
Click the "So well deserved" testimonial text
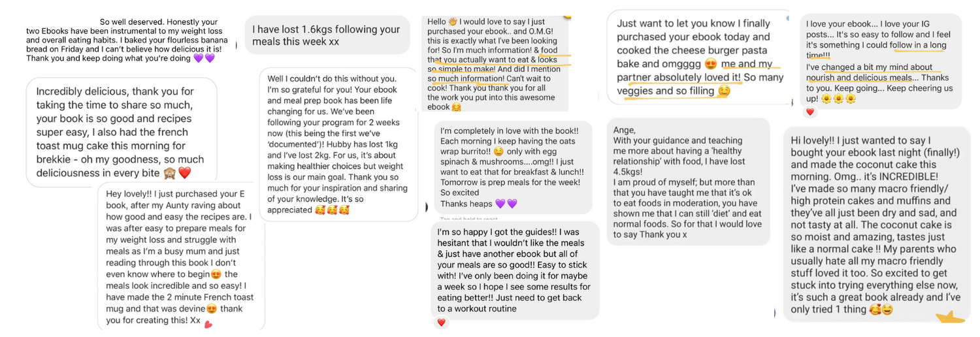click(124, 40)
